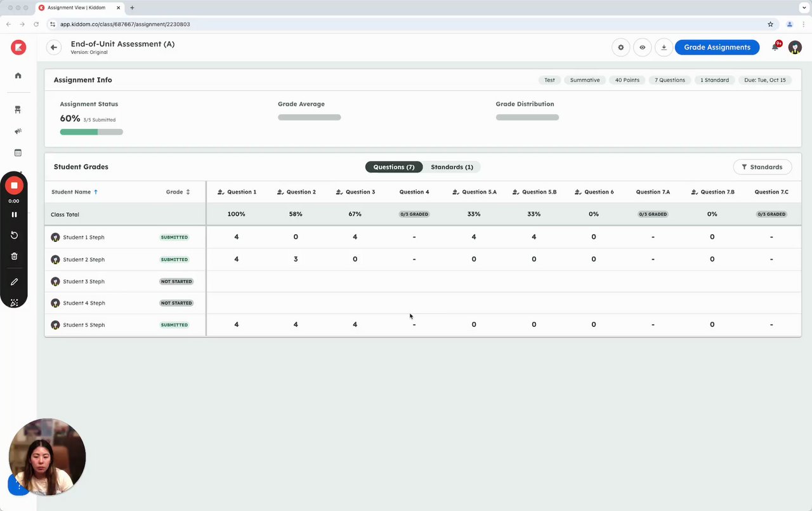Switch to Standards (1) tab
The image size is (812, 511).
click(452, 167)
